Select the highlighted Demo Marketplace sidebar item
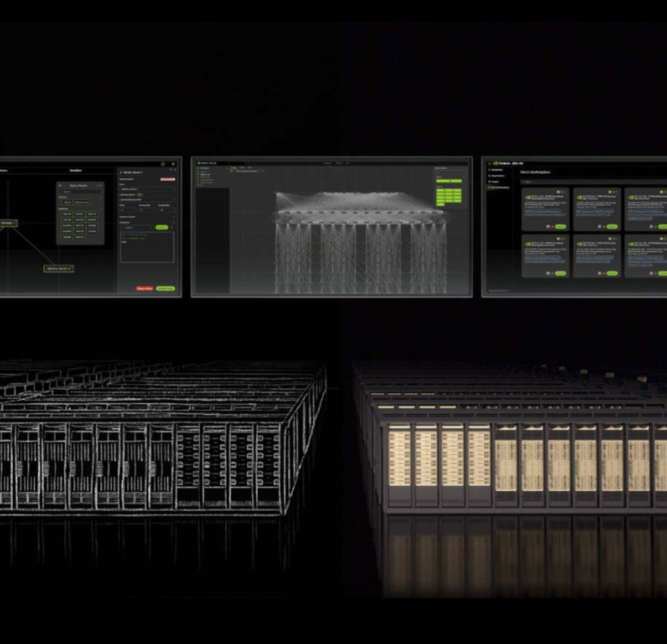Screen dimensions: 667x644 (x=500, y=188)
